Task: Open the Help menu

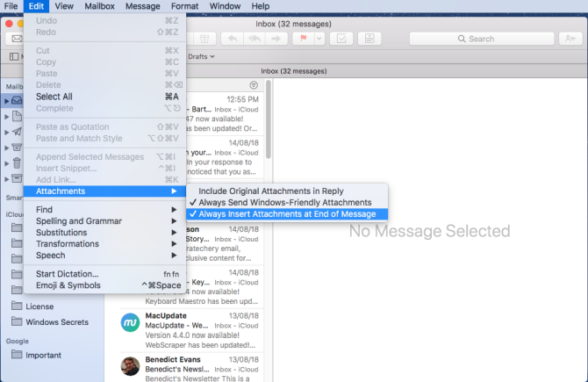Action: 261,6
